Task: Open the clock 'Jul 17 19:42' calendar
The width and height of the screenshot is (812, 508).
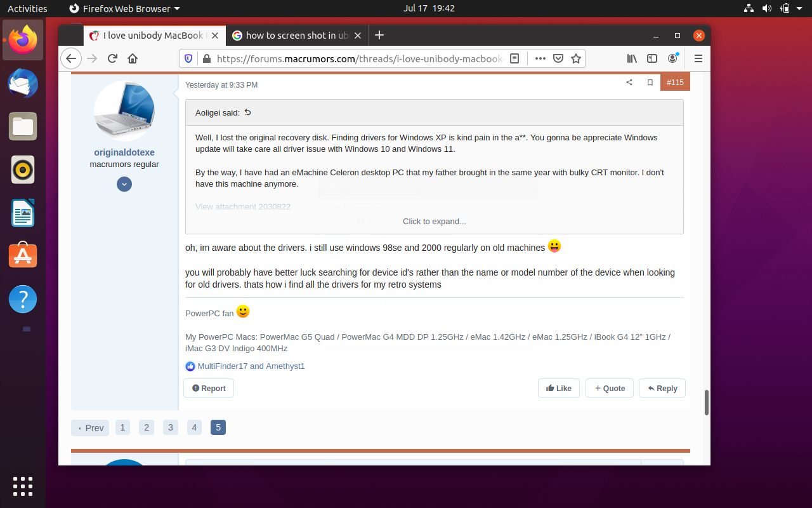Action: tap(429, 8)
